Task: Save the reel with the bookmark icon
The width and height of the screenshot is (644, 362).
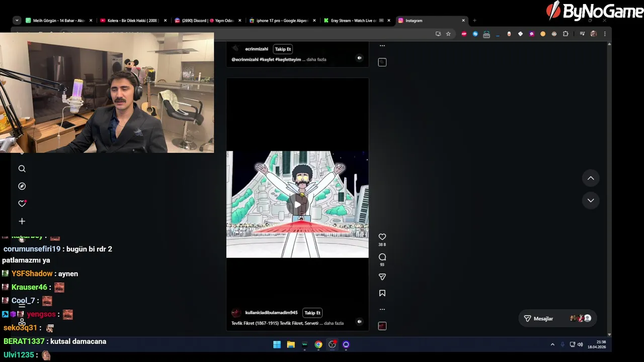Action: (382, 293)
